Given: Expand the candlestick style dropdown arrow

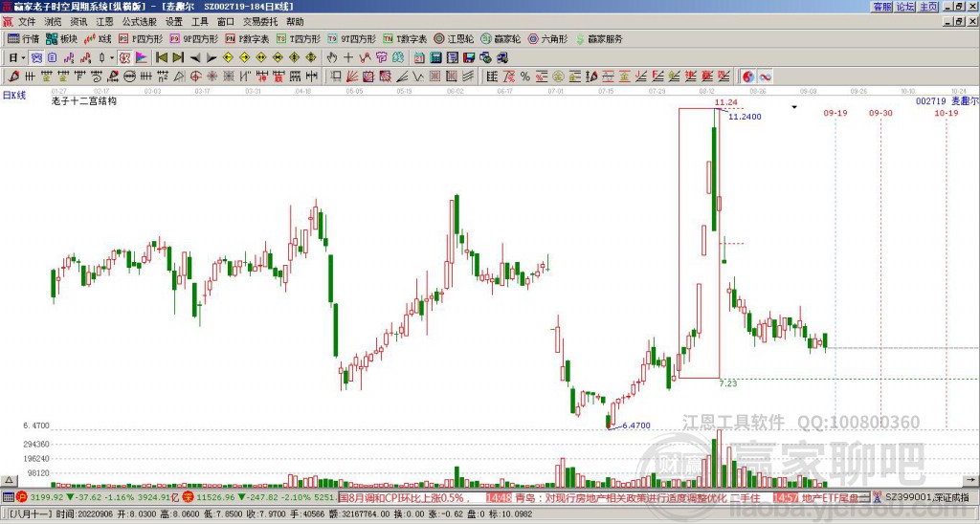Looking at the screenshot, I should tap(112, 57).
